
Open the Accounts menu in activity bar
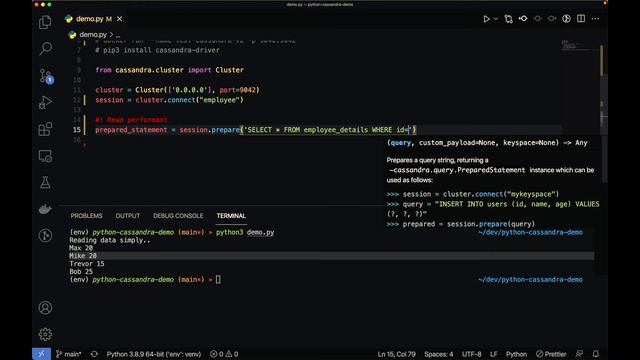coord(45,307)
